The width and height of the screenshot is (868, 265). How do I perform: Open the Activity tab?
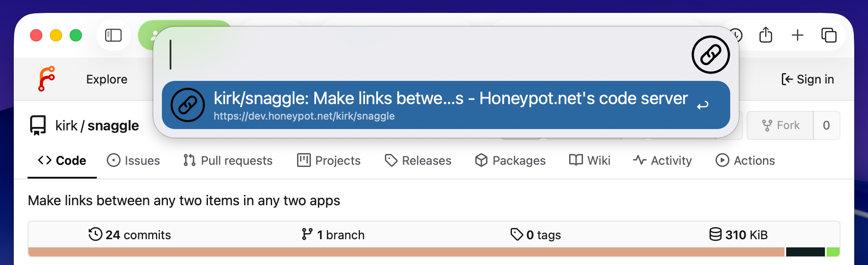coord(662,160)
